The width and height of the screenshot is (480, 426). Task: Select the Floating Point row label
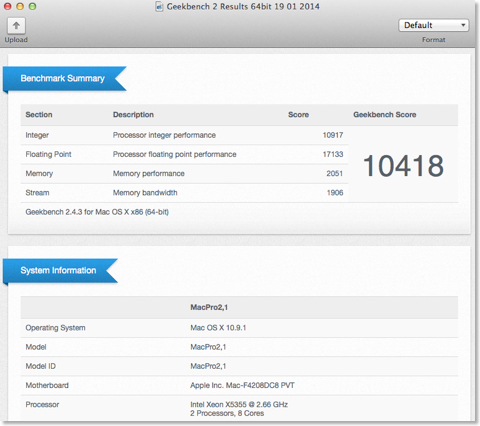pos(48,154)
